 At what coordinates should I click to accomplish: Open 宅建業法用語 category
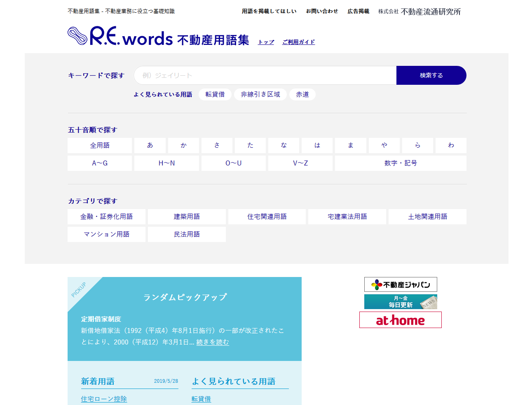coord(347,216)
